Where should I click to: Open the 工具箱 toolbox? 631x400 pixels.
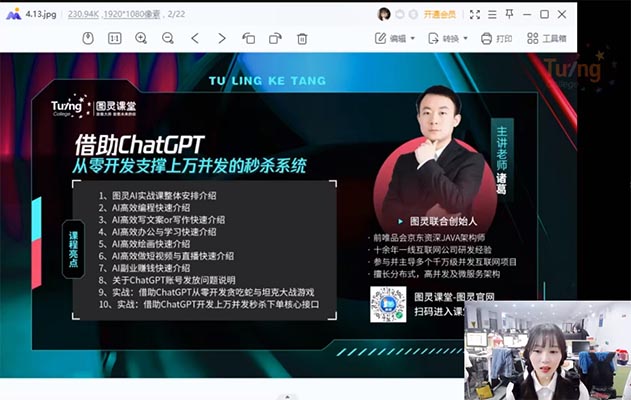coord(546,39)
